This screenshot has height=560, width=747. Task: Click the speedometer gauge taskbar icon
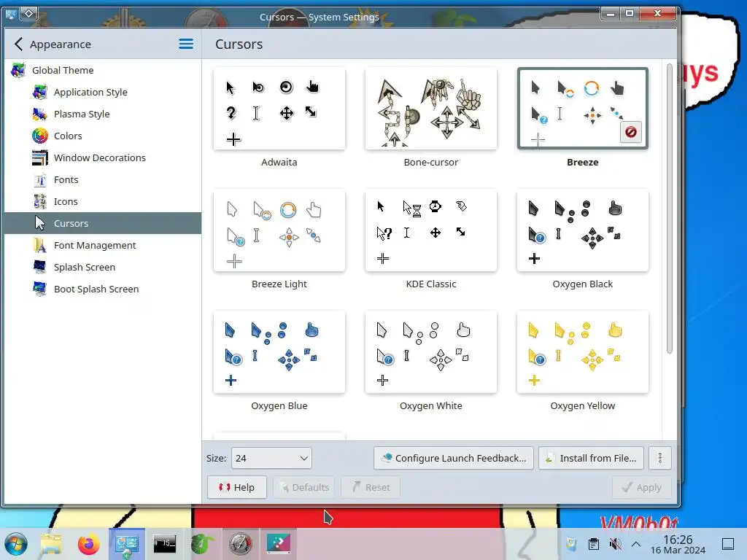[x=240, y=544]
